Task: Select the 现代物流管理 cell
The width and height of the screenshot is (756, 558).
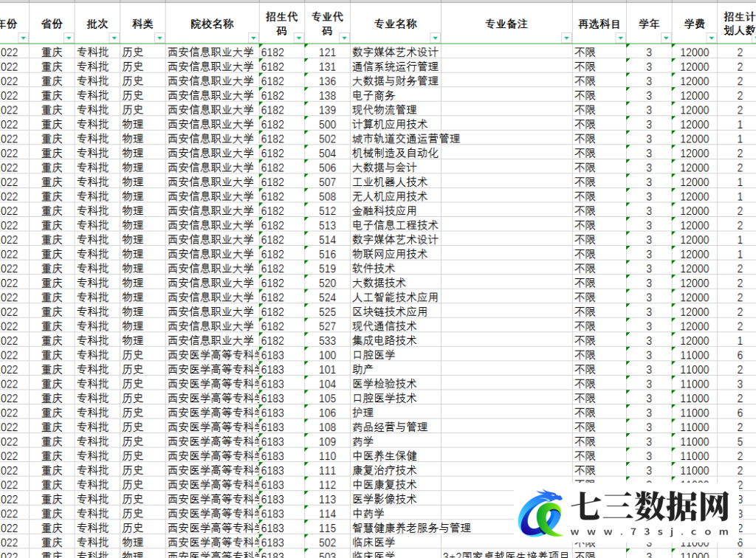Action: pos(396,110)
